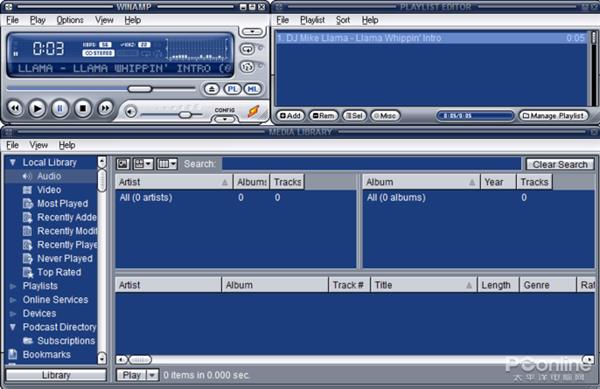Toggle the repeat button
Screen dimensions: 600x389
(248, 49)
